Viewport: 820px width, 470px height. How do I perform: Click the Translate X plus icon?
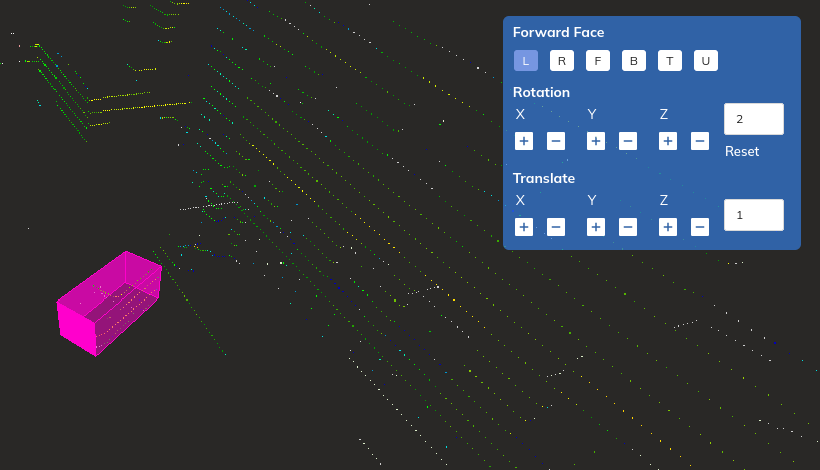tap(523, 227)
